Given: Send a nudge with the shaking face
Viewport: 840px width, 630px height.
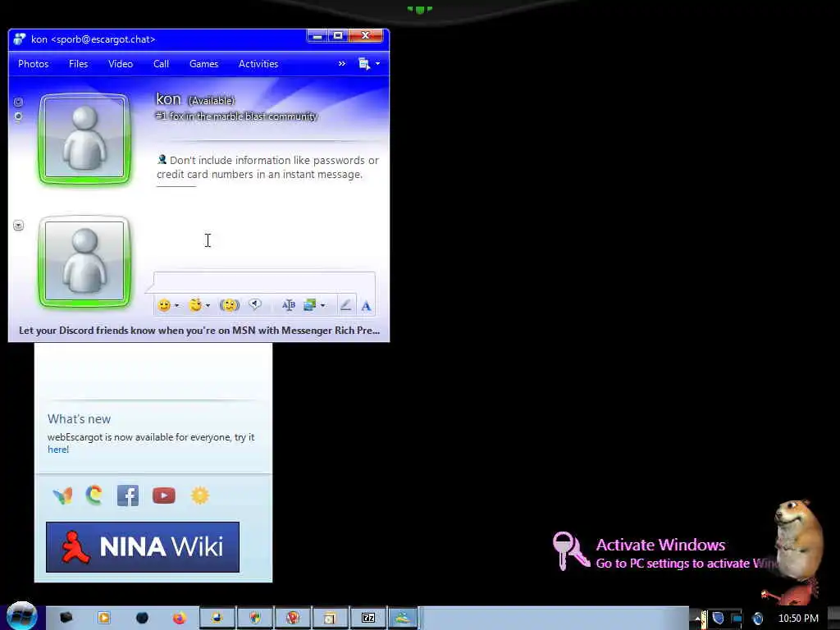Looking at the screenshot, I should pyautogui.click(x=230, y=305).
